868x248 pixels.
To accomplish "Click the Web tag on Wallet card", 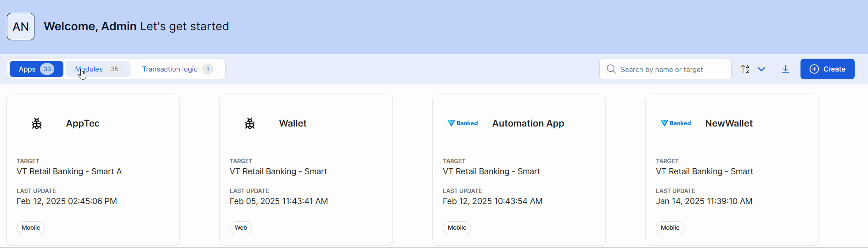I will coord(241,228).
